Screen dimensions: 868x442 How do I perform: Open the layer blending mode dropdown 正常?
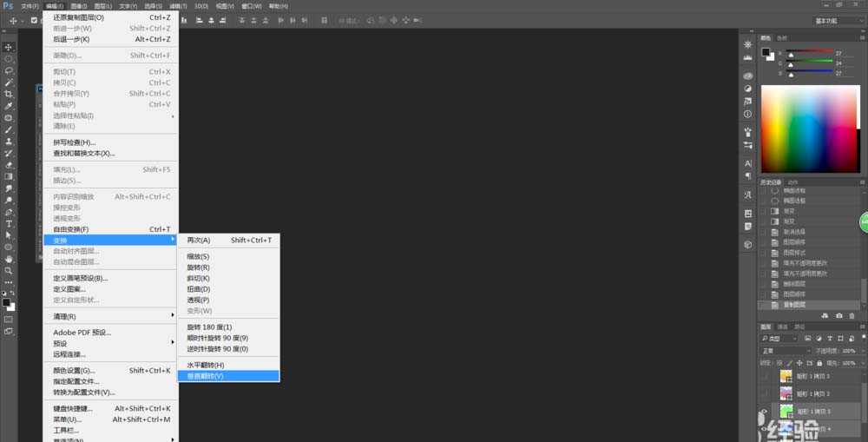pos(786,350)
